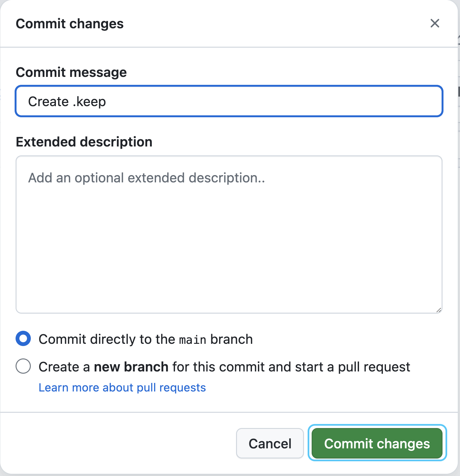This screenshot has width=460, height=476.
Task: Select the Create a new branch radio button
Action: [x=23, y=366]
